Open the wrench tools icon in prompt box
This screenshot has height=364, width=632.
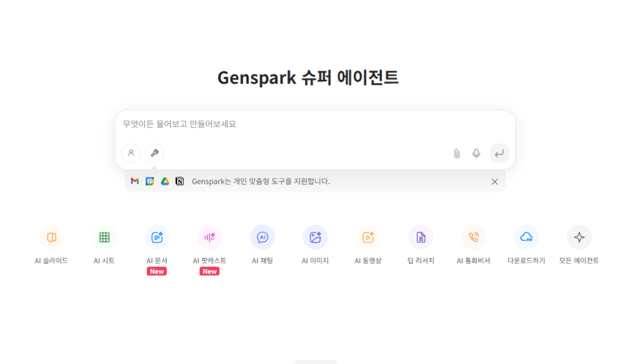(x=154, y=153)
